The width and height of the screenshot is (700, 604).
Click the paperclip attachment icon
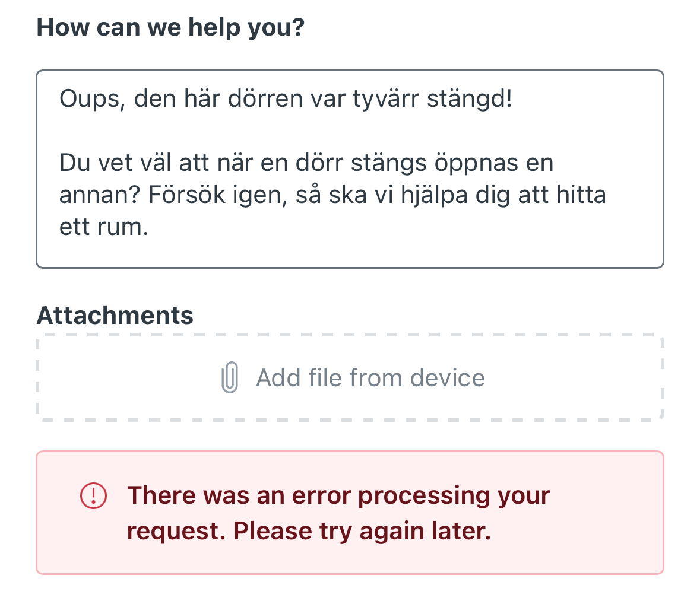pos(230,377)
